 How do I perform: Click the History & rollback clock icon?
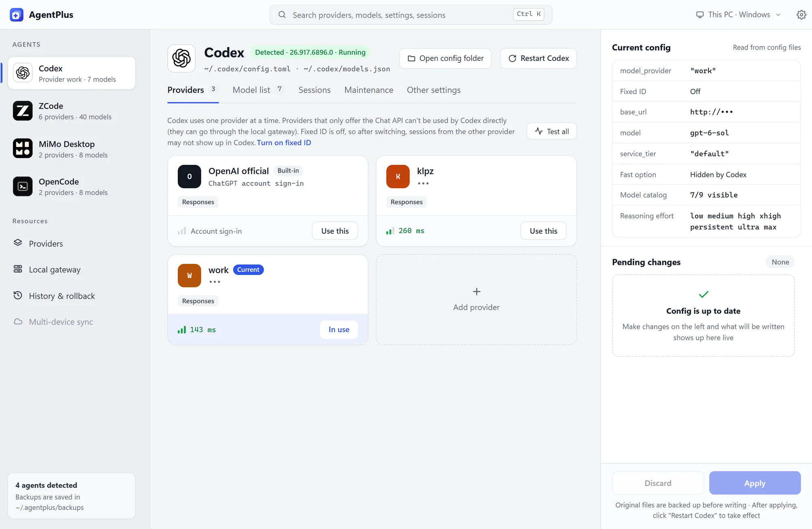click(x=18, y=296)
